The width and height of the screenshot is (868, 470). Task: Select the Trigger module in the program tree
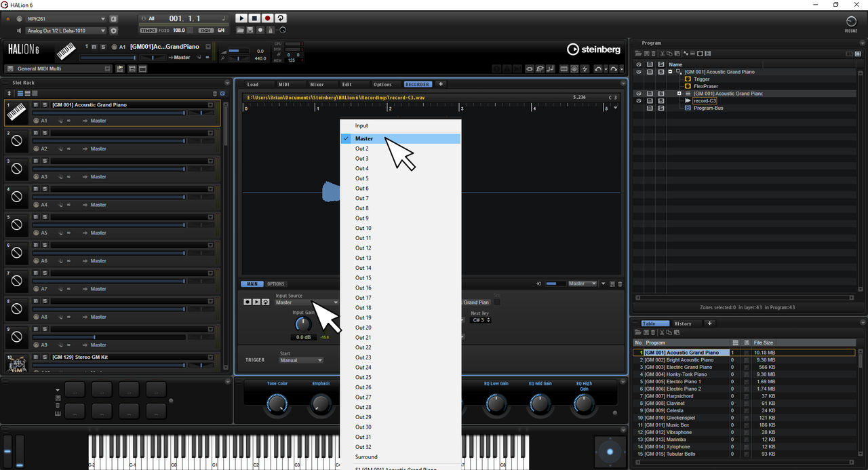pyautogui.click(x=701, y=79)
